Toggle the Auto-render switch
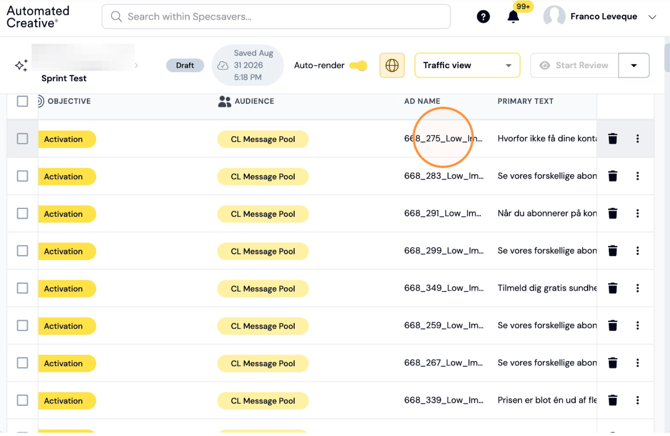 pyautogui.click(x=358, y=65)
